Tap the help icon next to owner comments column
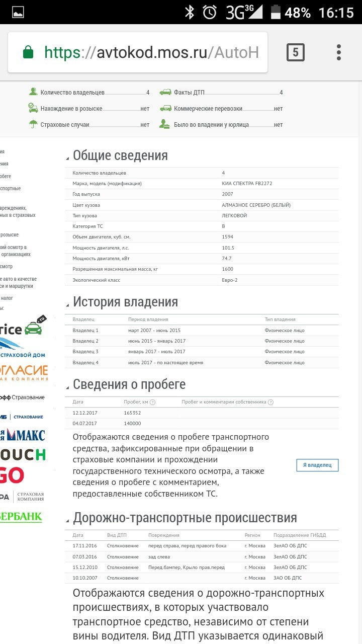The height and width of the screenshot is (644, 362). click(270, 402)
